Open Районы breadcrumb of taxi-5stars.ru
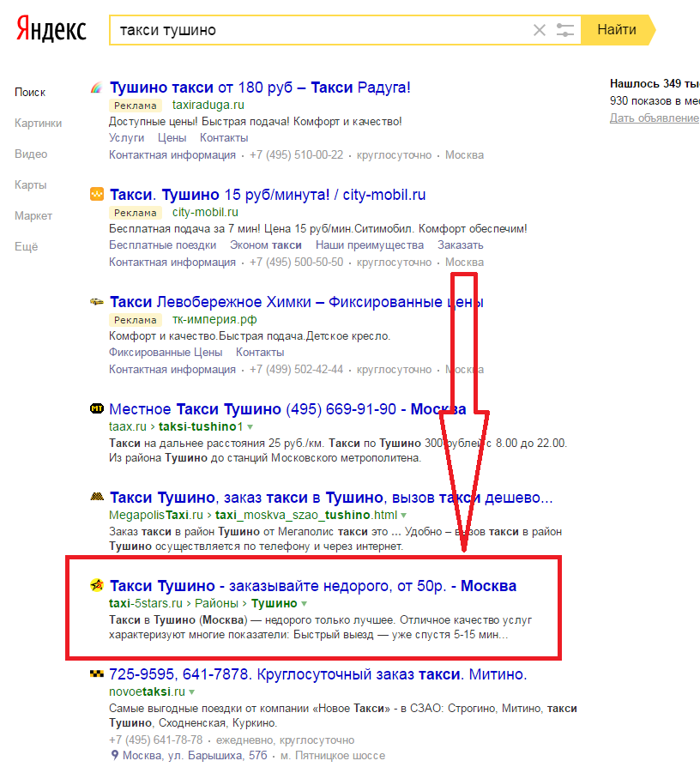Viewport: 700px width, 767px height. pos(217,604)
